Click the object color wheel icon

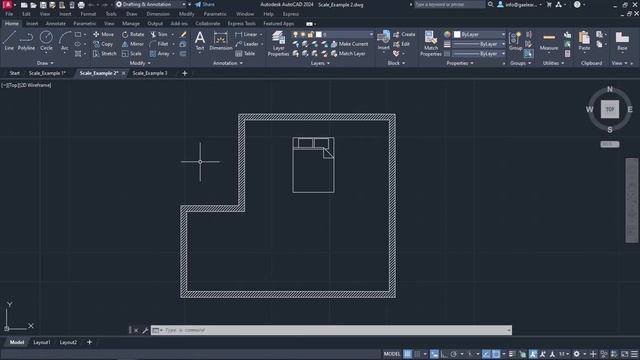click(x=447, y=34)
